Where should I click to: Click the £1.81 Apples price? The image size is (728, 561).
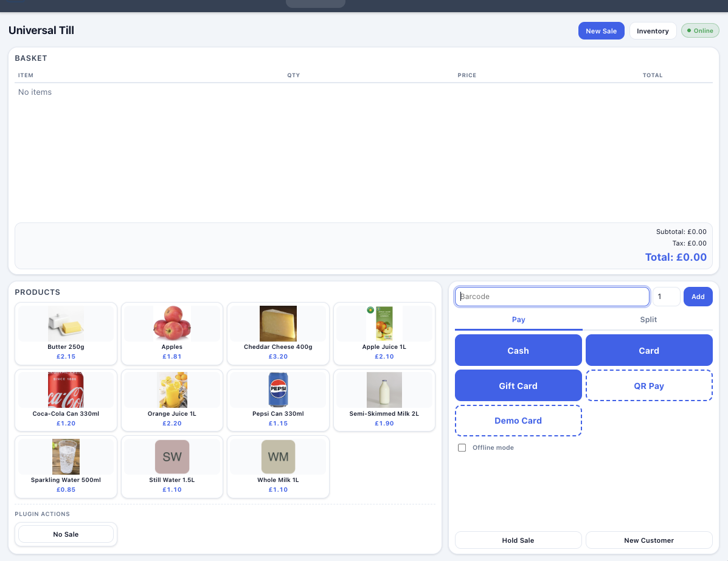click(172, 356)
